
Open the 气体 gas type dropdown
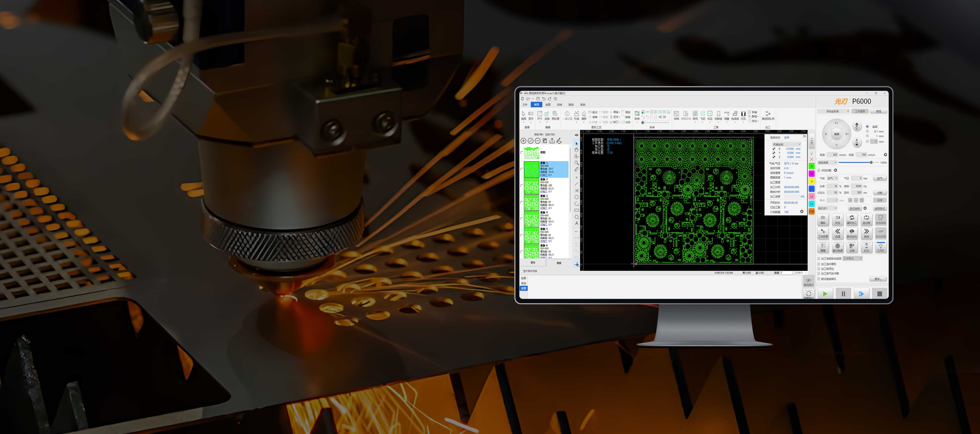[x=832, y=178]
